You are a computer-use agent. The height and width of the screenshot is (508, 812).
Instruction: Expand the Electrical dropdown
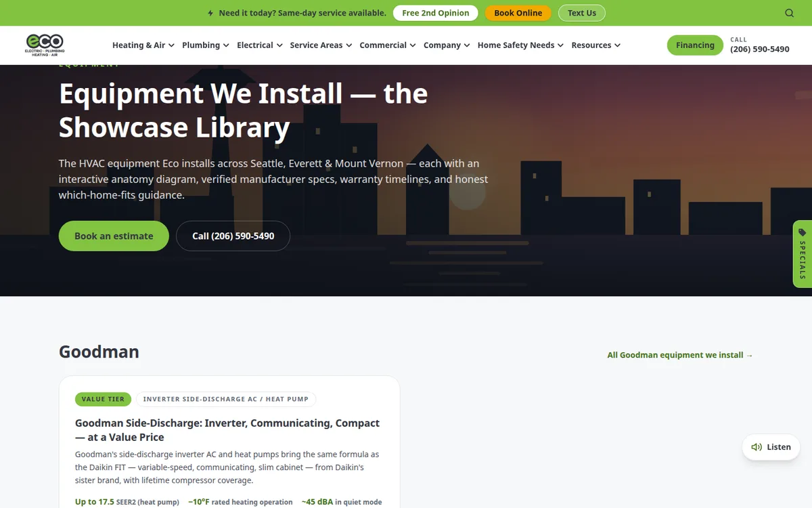[x=259, y=45]
